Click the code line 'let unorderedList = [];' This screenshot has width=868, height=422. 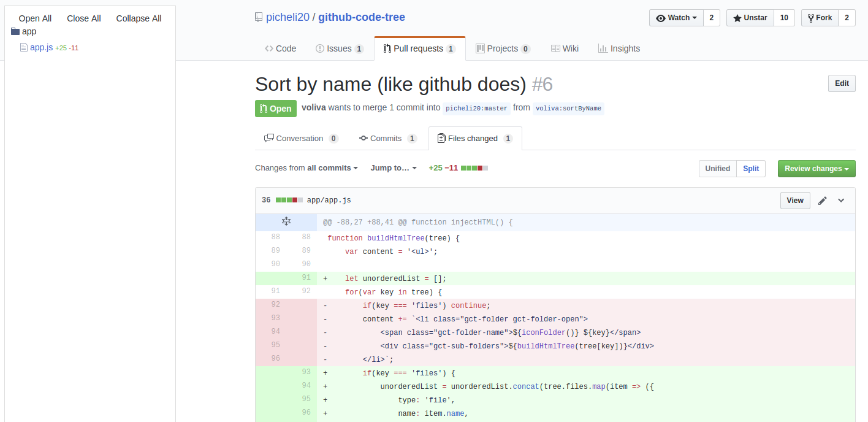click(395, 278)
